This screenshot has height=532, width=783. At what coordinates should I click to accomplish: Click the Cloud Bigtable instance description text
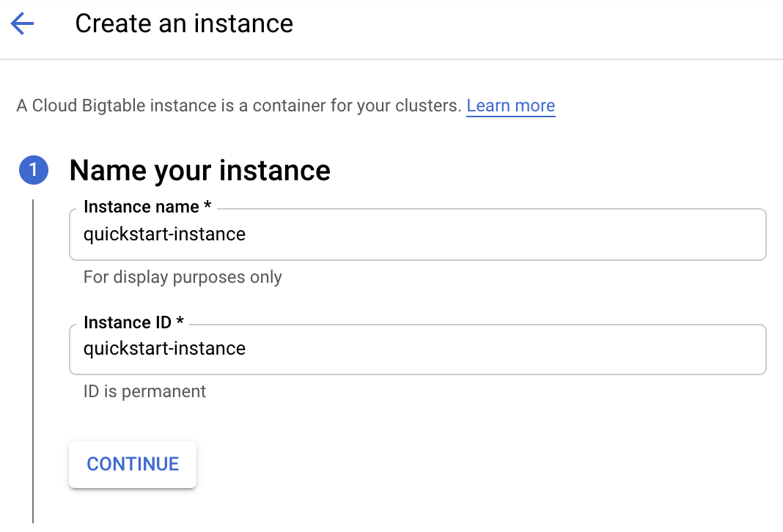[x=239, y=106]
